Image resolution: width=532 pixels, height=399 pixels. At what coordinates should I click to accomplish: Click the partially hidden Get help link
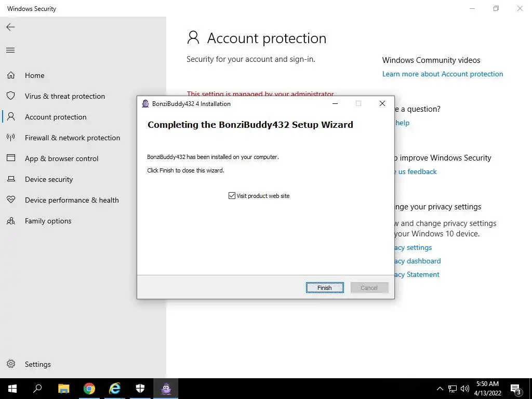point(403,123)
